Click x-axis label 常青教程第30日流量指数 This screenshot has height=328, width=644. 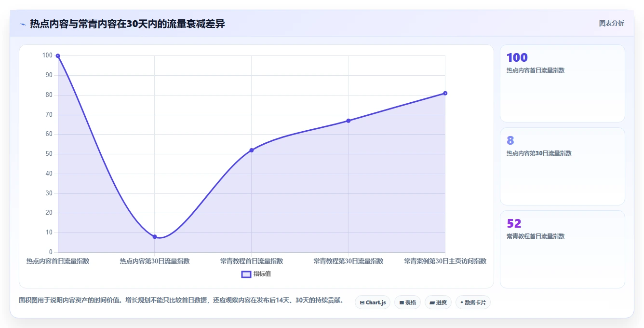[348, 261]
